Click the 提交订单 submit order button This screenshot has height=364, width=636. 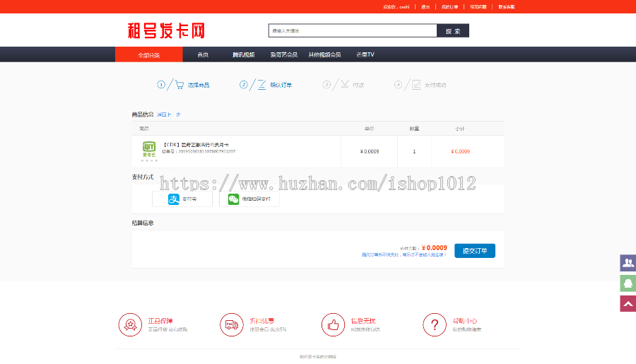click(475, 251)
